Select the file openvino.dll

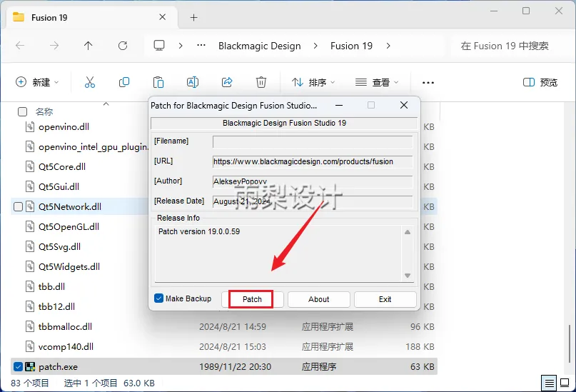(64, 127)
